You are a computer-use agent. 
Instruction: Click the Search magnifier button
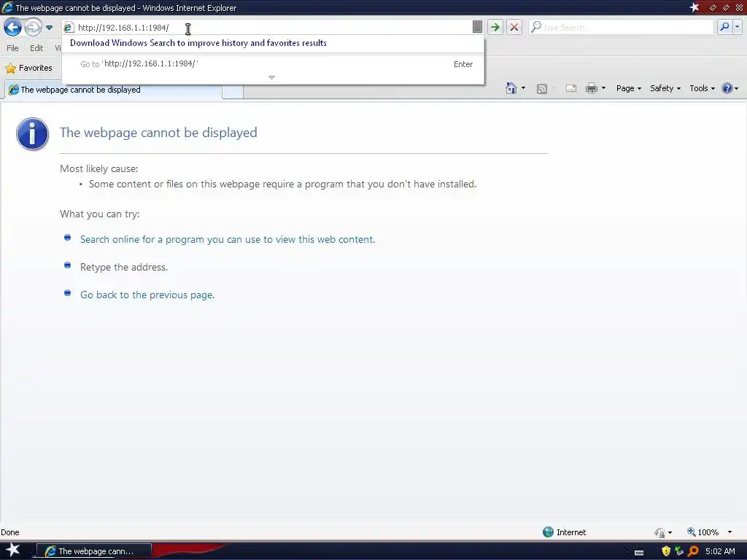point(724,27)
